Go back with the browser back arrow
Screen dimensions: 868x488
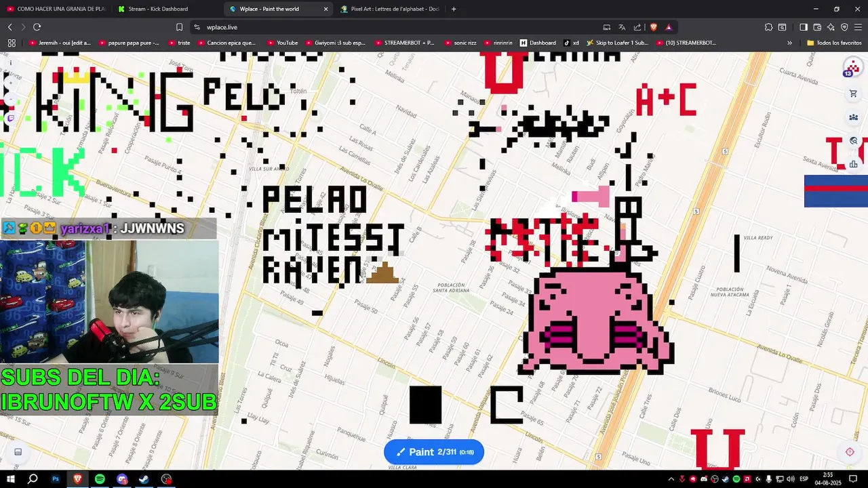[9, 27]
